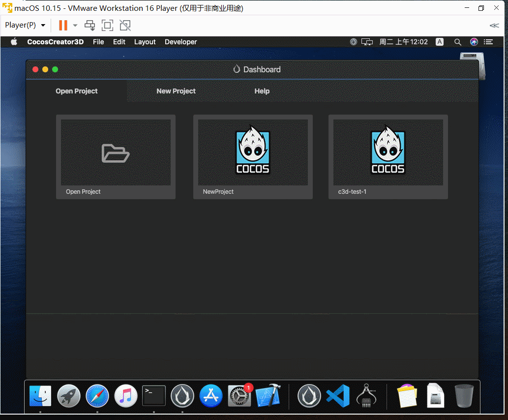Viewport: 508px width, 420px height.
Task: Toggle Unity mode icon in VMware toolbar
Action: click(125, 25)
